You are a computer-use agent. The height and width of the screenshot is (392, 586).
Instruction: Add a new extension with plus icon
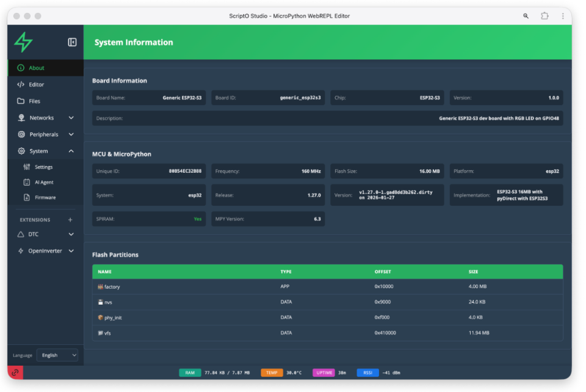coord(70,220)
